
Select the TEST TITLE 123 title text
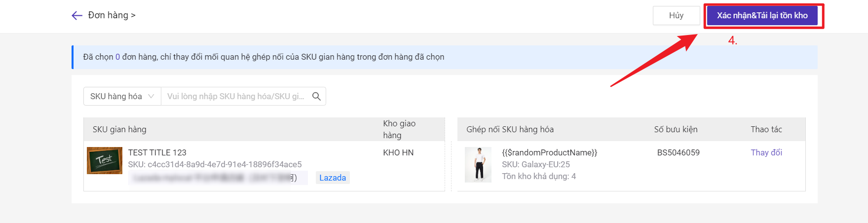pos(157,152)
